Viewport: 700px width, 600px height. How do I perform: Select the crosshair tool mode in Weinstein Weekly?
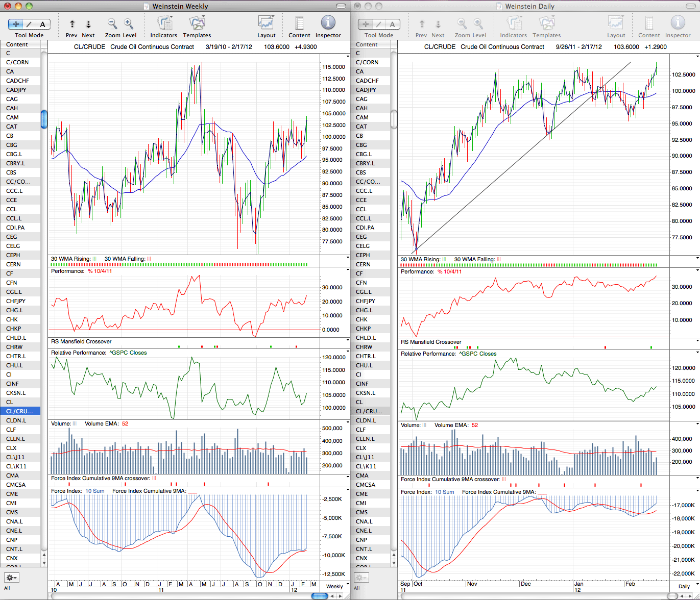[x=16, y=24]
